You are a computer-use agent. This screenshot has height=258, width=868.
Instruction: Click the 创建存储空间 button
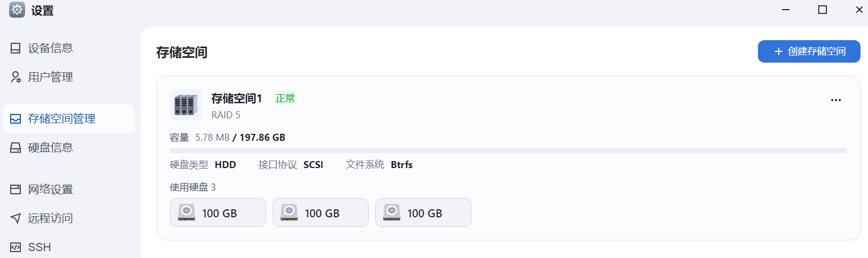(809, 51)
